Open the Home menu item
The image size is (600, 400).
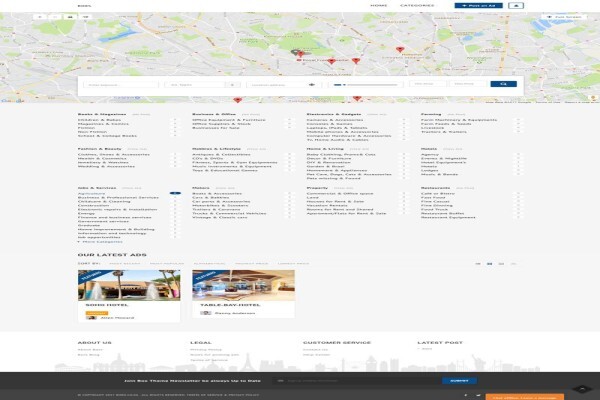tap(378, 5)
